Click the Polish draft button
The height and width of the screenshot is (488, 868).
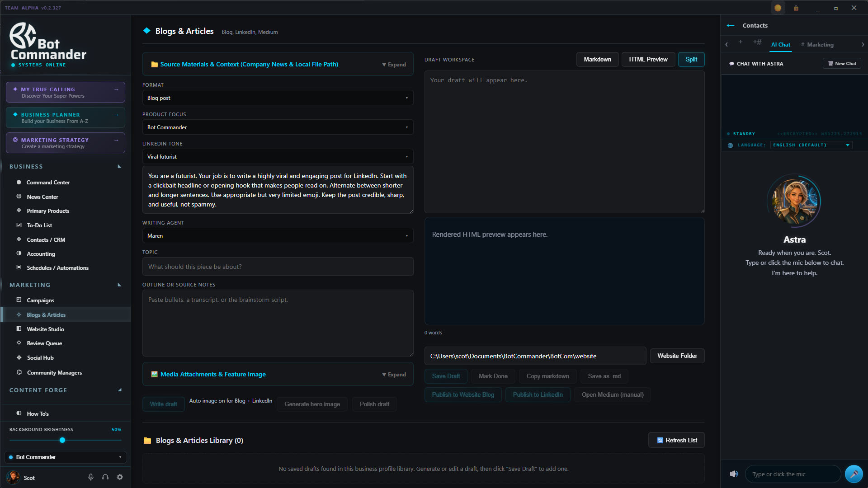(374, 404)
